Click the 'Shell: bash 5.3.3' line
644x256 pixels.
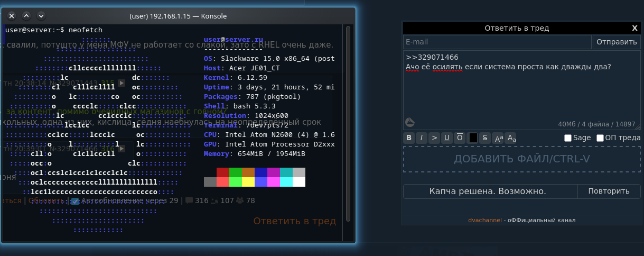click(240, 106)
